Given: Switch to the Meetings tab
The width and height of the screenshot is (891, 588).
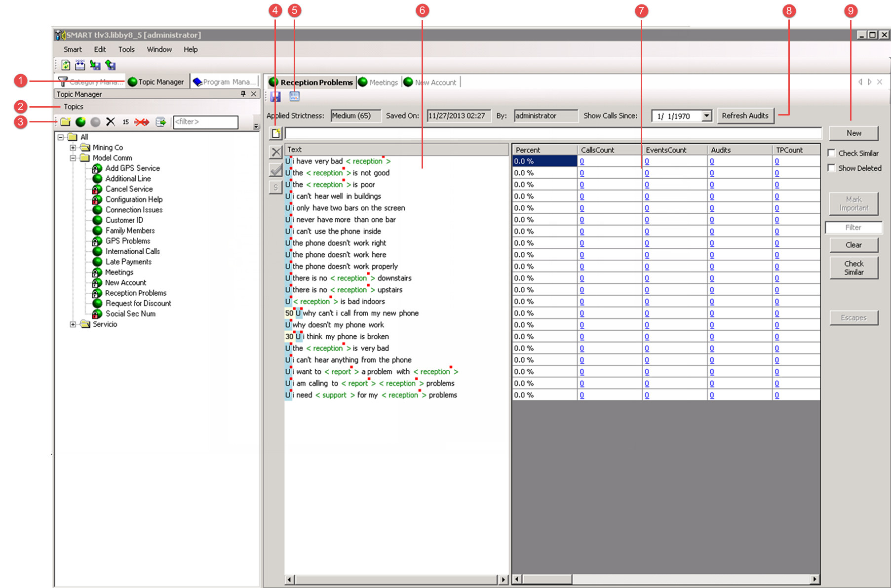Looking at the screenshot, I should 383,82.
